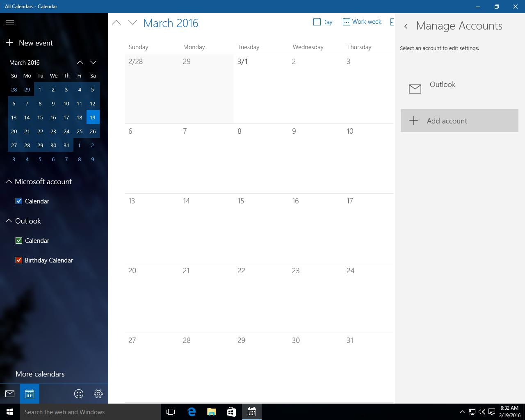
Task: Create a New event
Action: [x=30, y=43]
